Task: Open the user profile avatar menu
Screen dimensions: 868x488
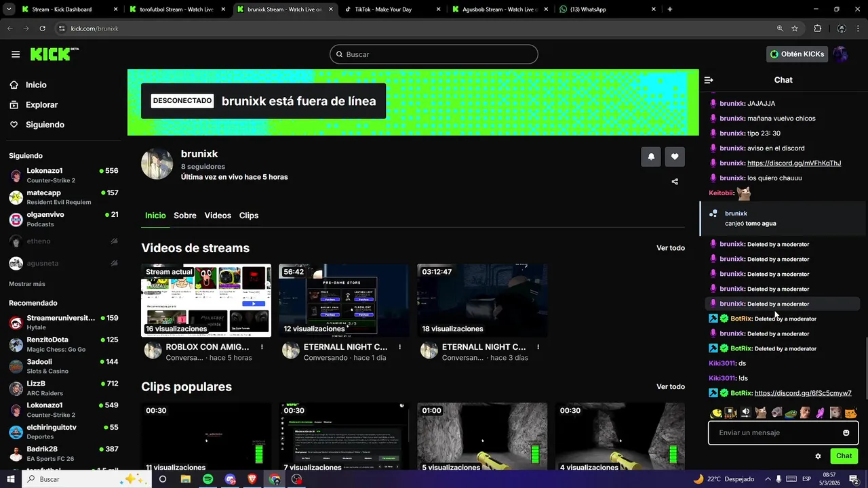Action: point(841,54)
